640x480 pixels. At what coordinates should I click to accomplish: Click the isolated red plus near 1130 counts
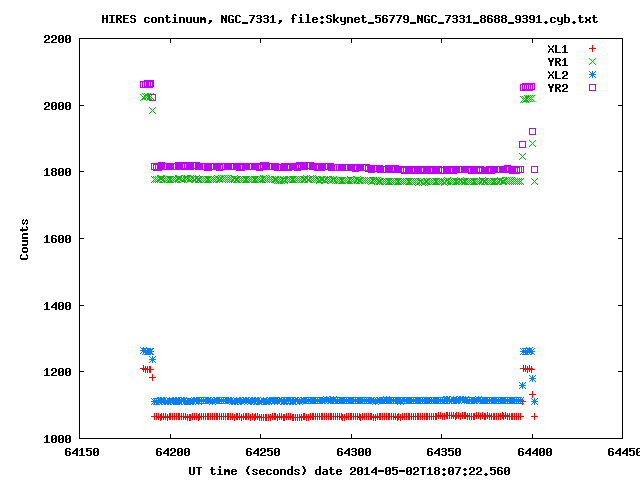pyautogui.click(x=532, y=394)
